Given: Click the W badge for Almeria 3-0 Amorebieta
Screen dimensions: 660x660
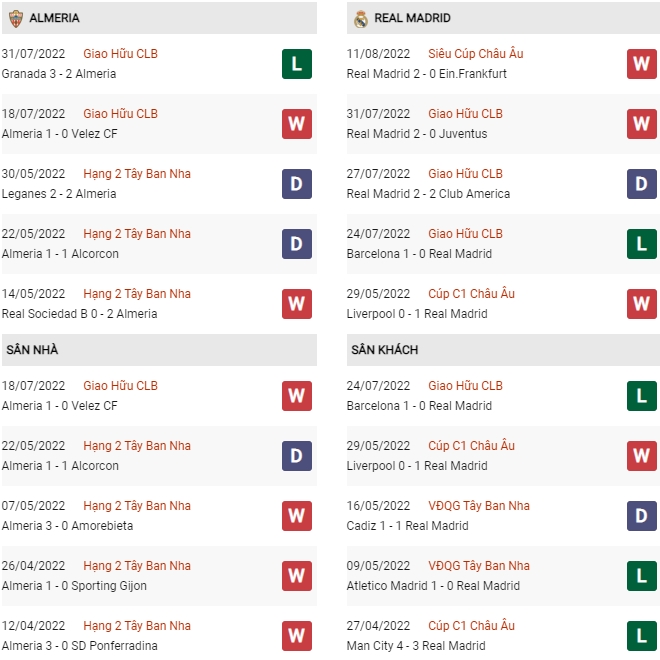Looking at the screenshot, I should [297, 516].
